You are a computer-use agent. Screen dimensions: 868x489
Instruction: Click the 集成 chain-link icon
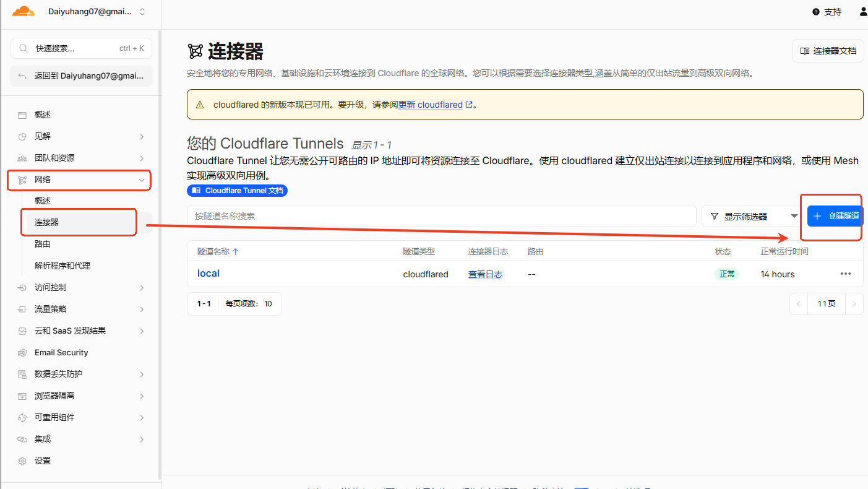[x=22, y=439]
